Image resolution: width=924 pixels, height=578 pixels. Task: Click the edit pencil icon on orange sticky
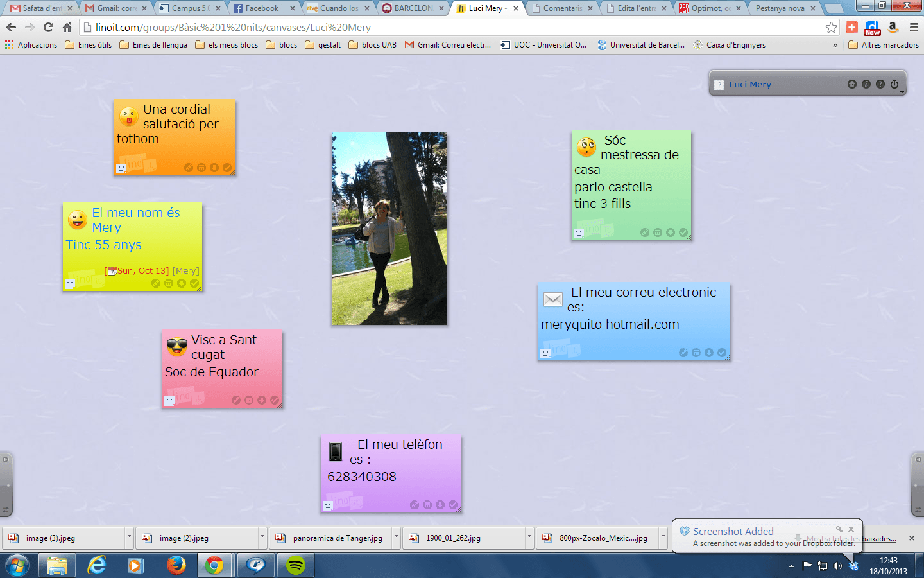(x=189, y=168)
